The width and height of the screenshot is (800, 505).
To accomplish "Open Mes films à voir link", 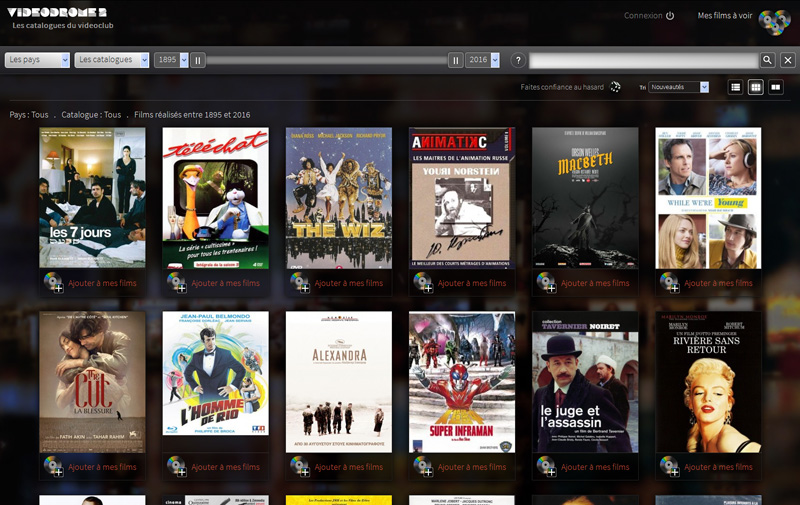I will point(725,16).
